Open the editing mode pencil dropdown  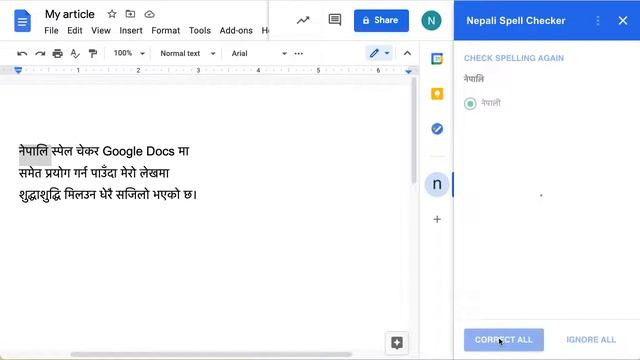(379, 53)
